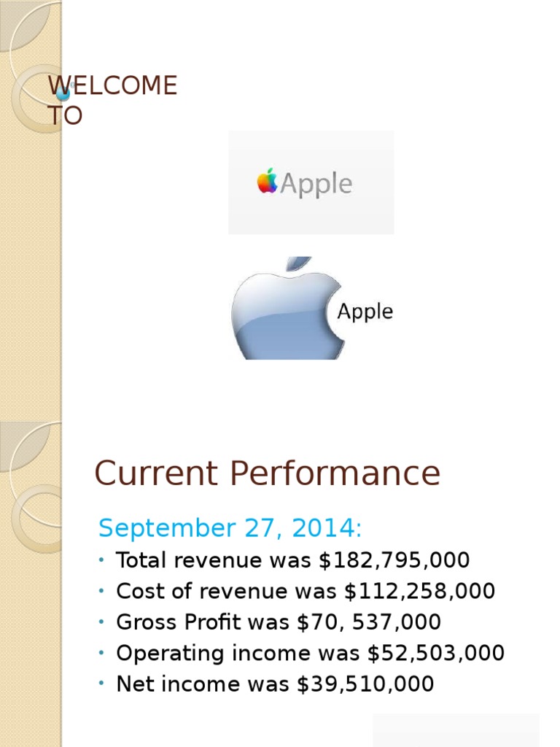Select the Current Performance heading
560x747 pixels.
pos(267,473)
